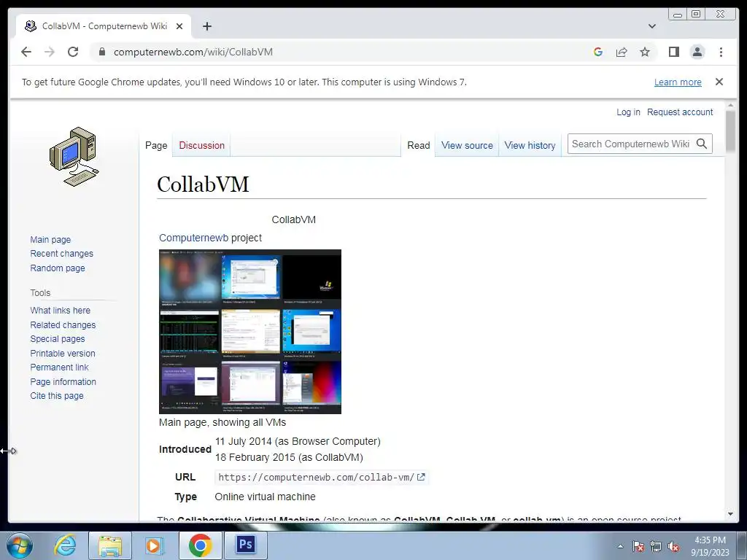Open Page information
747x560 pixels.
(63, 381)
